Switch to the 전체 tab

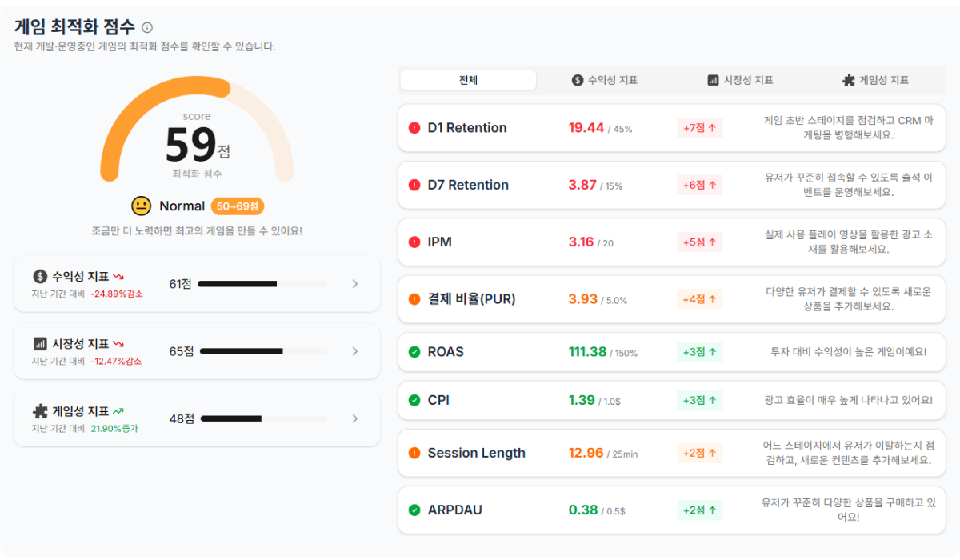click(468, 80)
